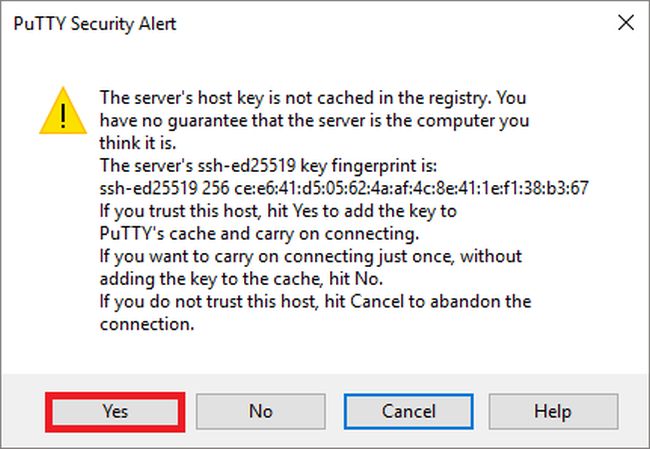This screenshot has width=650, height=449.
Task: Click the PuTTY Security Alert title text
Action: [x=94, y=24]
